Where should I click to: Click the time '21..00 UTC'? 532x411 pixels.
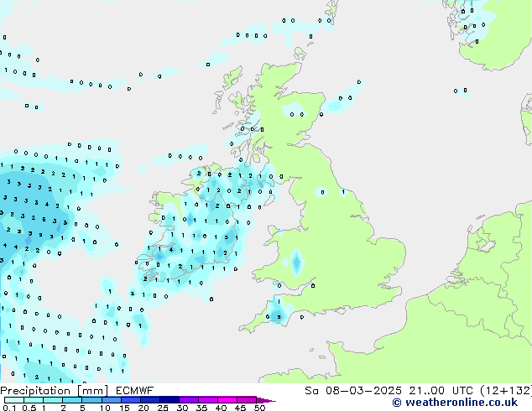441,391
